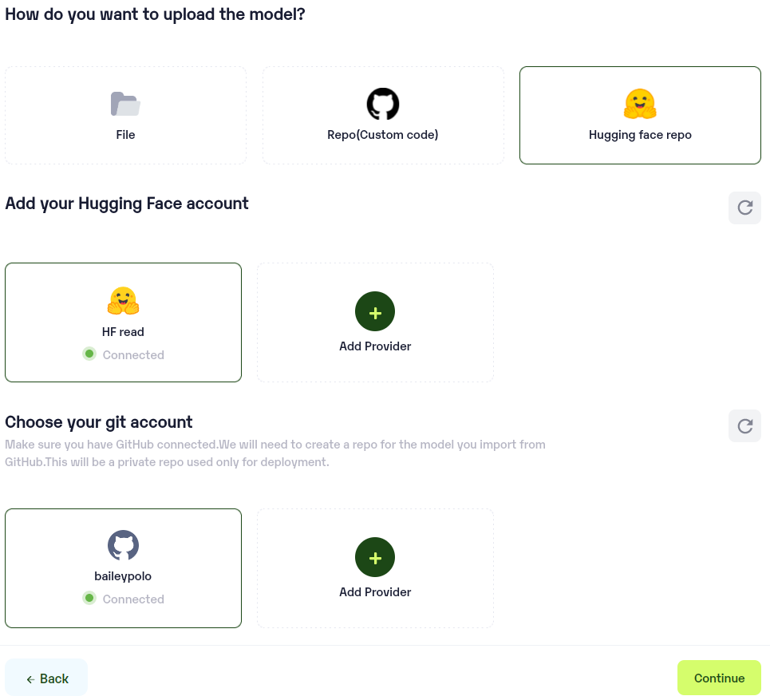Click the Hugging Face icon on the HF read card
This screenshot has height=700, width=770.
click(123, 301)
